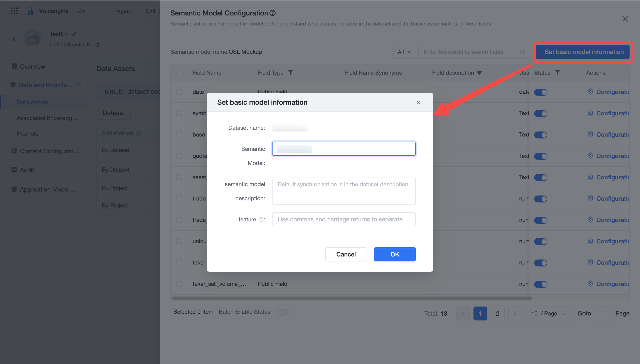Filter by Status using the funnel icon

point(557,73)
